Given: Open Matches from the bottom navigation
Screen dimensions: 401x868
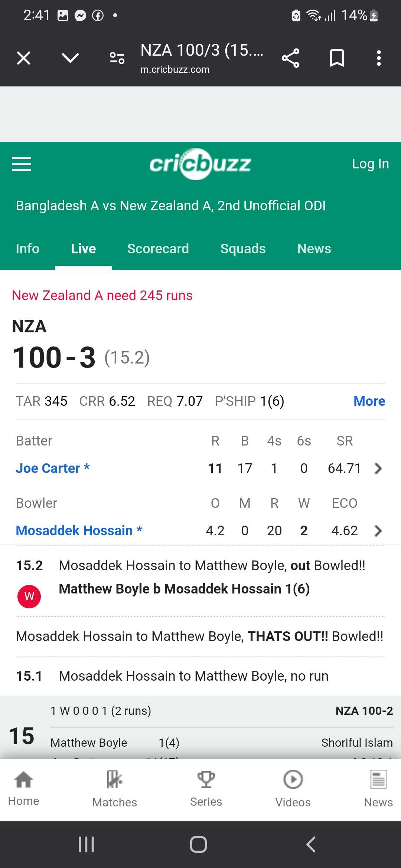Looking at the screenshot, I should tap(114, 788).
